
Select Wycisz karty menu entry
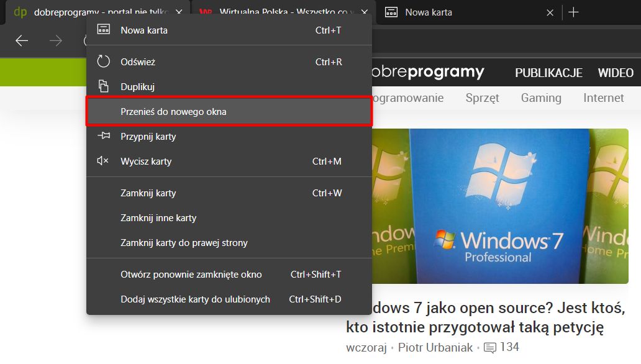click(x=229, y=162)
